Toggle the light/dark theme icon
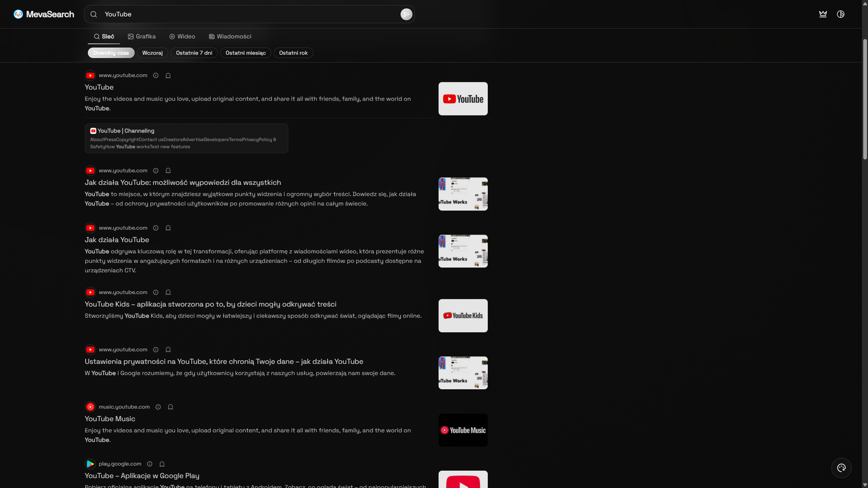This screenshot has width=868, height=488. pos(841,14)
